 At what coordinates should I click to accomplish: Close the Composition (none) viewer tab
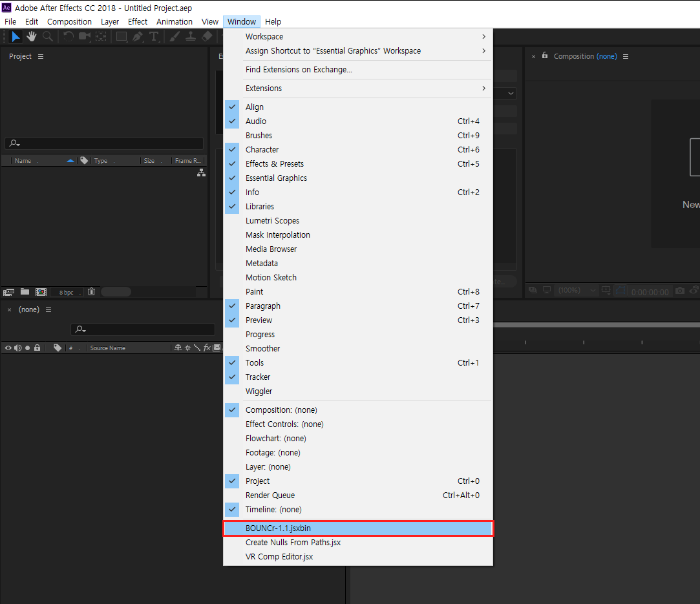tap(533, 57)
